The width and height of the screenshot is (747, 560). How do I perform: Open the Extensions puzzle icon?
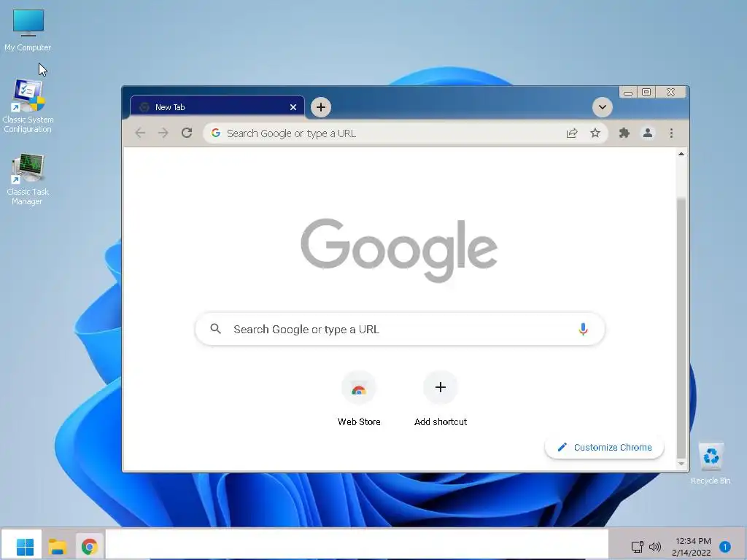(624, 133)
